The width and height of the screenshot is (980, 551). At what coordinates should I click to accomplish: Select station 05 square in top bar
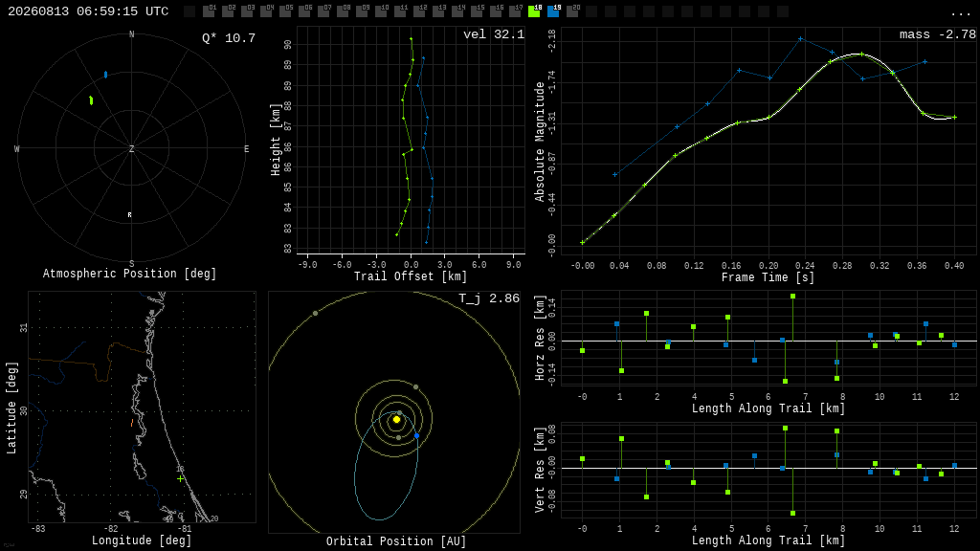(x=285, y=11)
